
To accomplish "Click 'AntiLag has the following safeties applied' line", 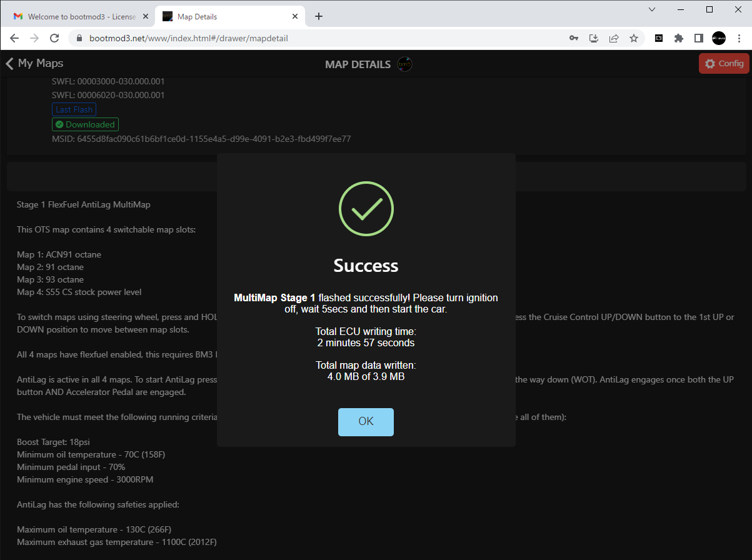I will tap(98, 504).
